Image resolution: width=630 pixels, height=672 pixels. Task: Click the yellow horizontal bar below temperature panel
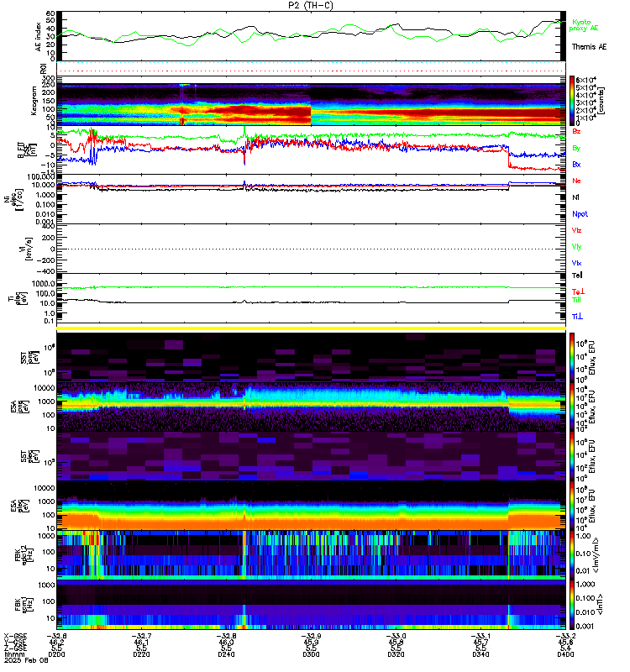click(311, 328)
